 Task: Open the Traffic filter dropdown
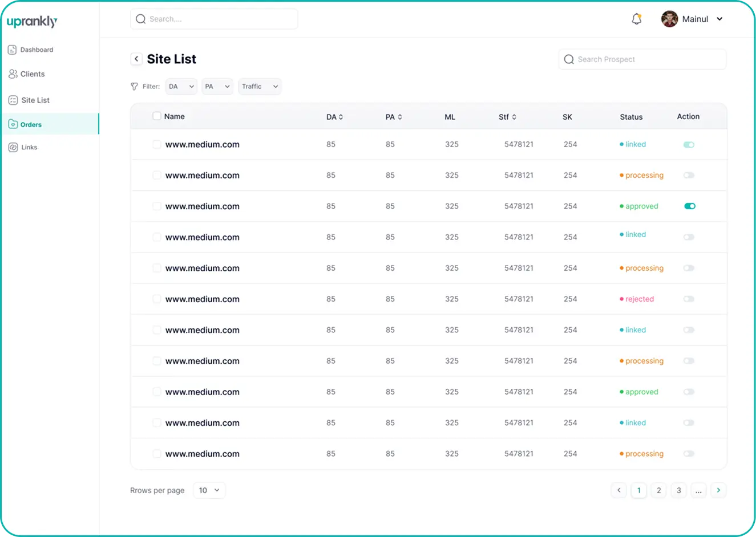pyautogui.click(x=260, y=87)
